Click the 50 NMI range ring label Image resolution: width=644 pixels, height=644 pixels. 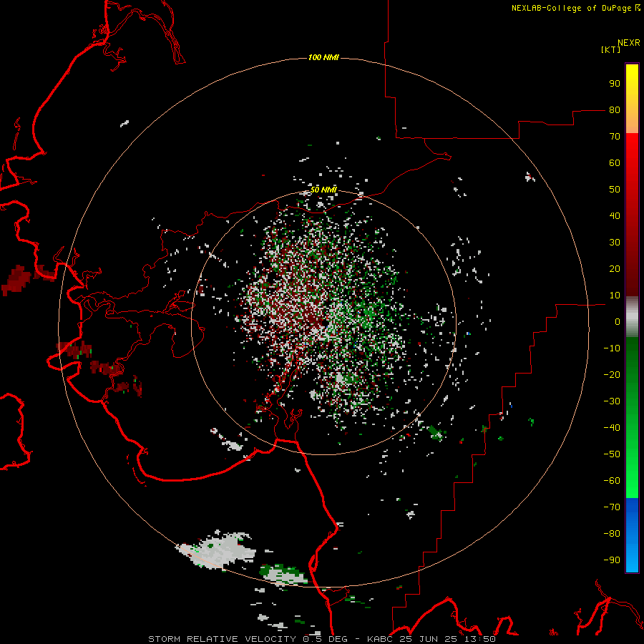click(x=323, y=190)
